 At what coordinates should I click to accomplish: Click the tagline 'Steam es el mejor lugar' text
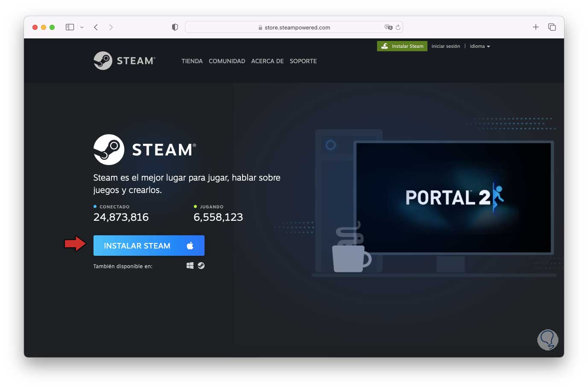(187, 184)
